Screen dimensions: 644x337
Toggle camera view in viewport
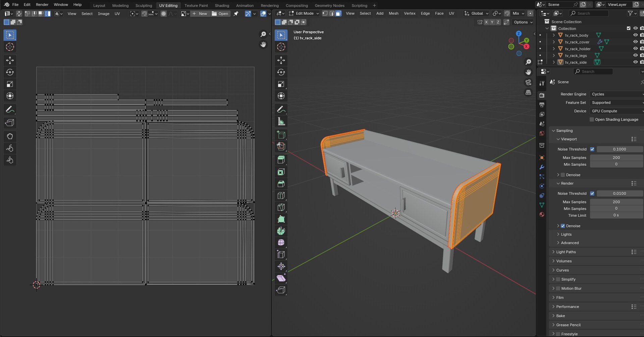(x=528, y=82)
